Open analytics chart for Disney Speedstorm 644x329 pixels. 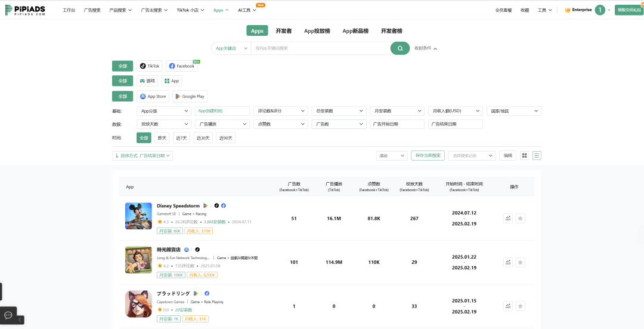click(508, 219)
